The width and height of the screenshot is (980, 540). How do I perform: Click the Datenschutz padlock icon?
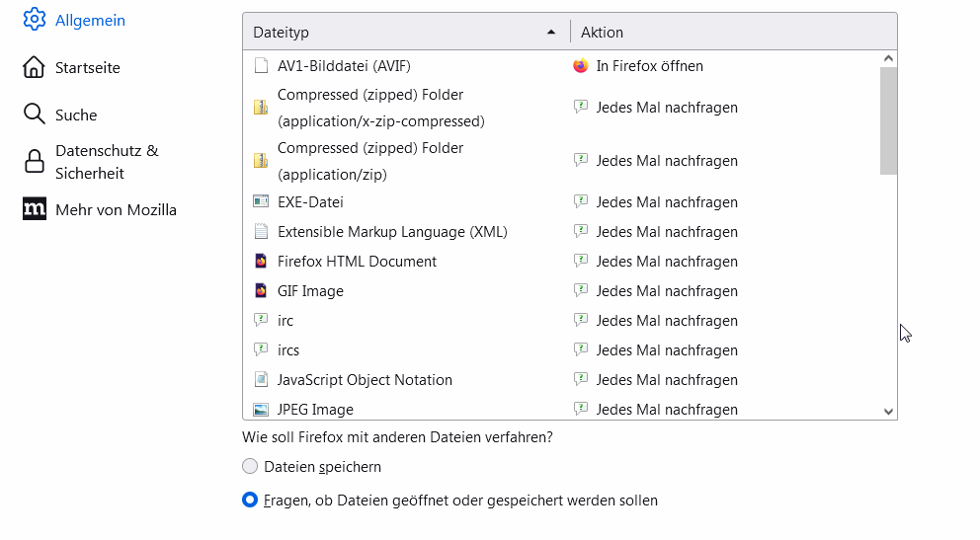click(x=35, y=161)
